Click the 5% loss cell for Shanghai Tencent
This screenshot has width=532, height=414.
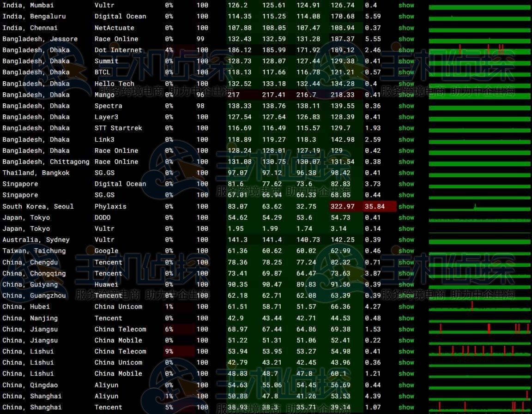169,407
